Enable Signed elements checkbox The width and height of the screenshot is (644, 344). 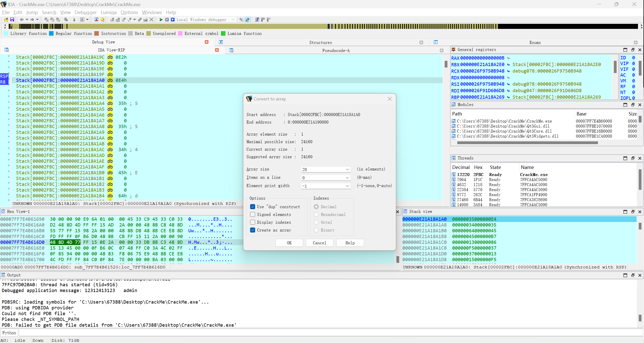pos(253,214)
